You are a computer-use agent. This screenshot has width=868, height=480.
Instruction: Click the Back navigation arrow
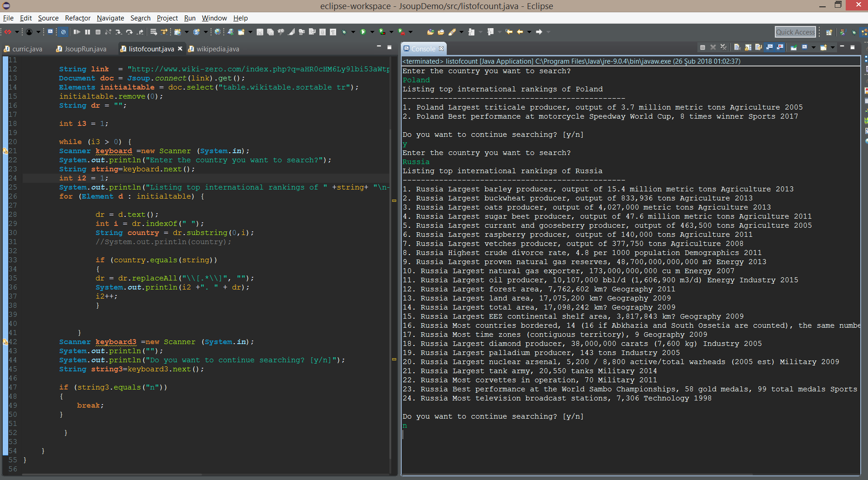tap(520, 32)
